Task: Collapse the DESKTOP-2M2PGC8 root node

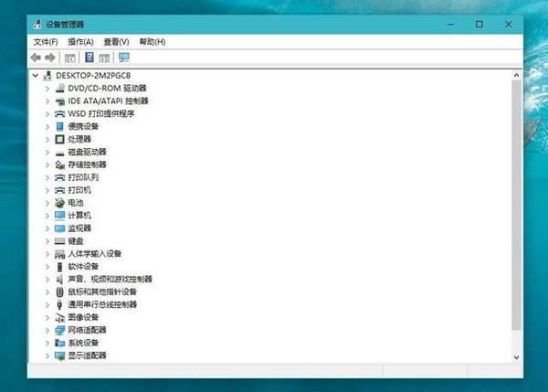Action: 35,76
